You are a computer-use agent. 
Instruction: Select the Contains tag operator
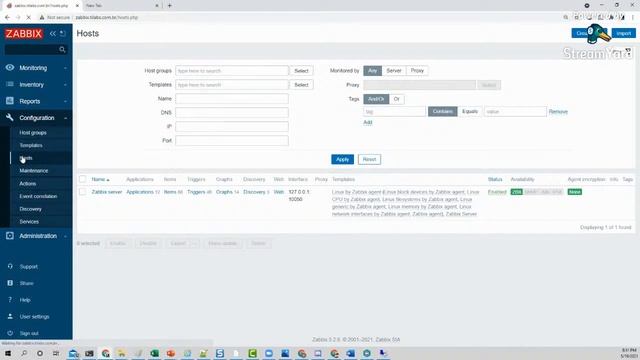click(x=442, y=111)
